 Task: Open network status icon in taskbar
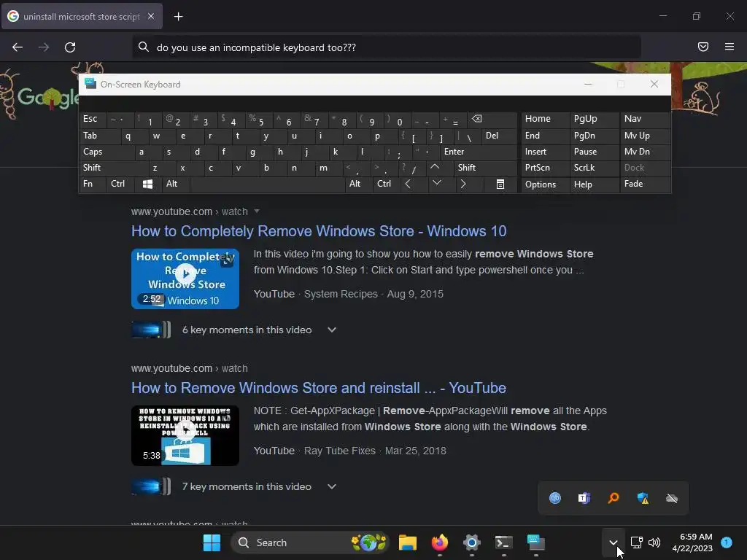click(x=636, y=542)
